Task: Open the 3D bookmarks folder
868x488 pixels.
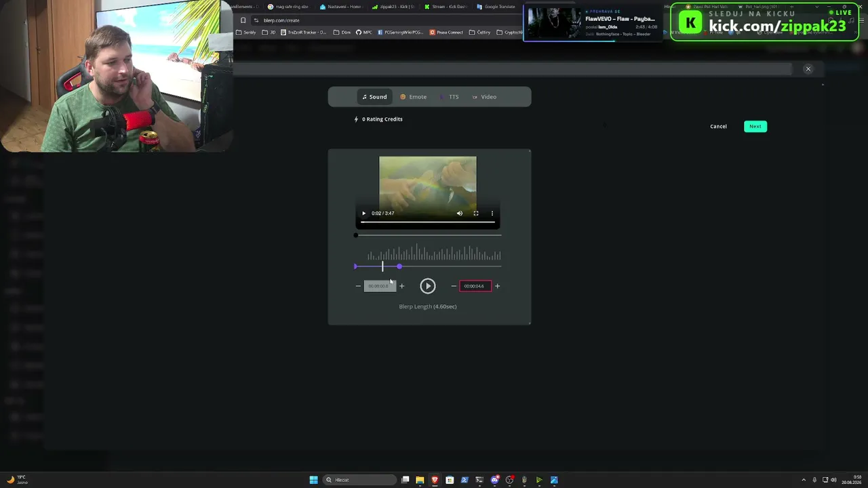Action: (x=269, y=33)
